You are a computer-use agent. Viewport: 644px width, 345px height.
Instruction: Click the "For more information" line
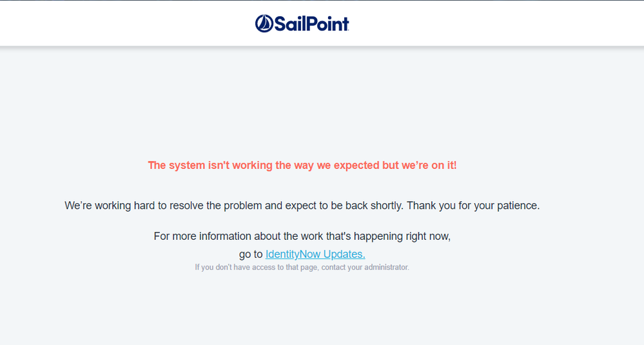[302, 236]
